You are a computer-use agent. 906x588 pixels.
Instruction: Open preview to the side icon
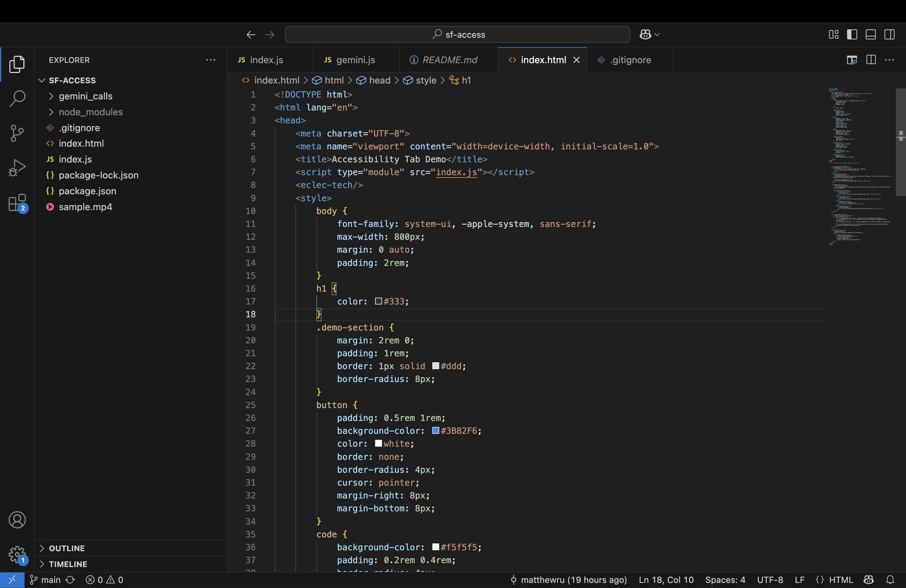tap(852, 60)
